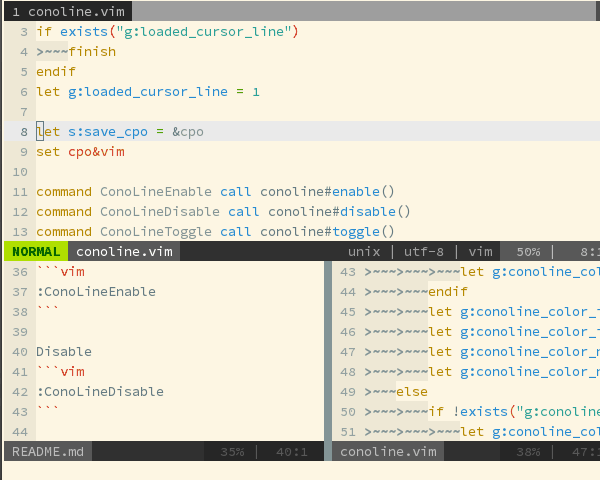Click line 3 if exists("g:loaded_cursor_line")

pyautogui.click(x=167, y=32)
